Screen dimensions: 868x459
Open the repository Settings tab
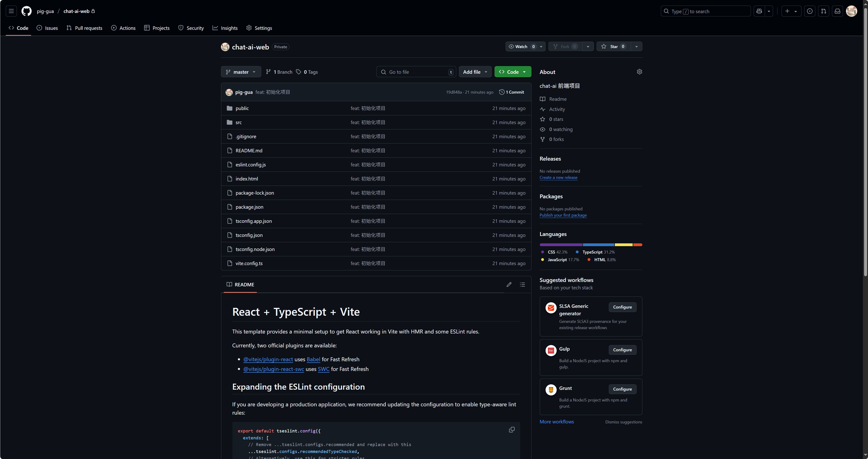tap(259, 28)
